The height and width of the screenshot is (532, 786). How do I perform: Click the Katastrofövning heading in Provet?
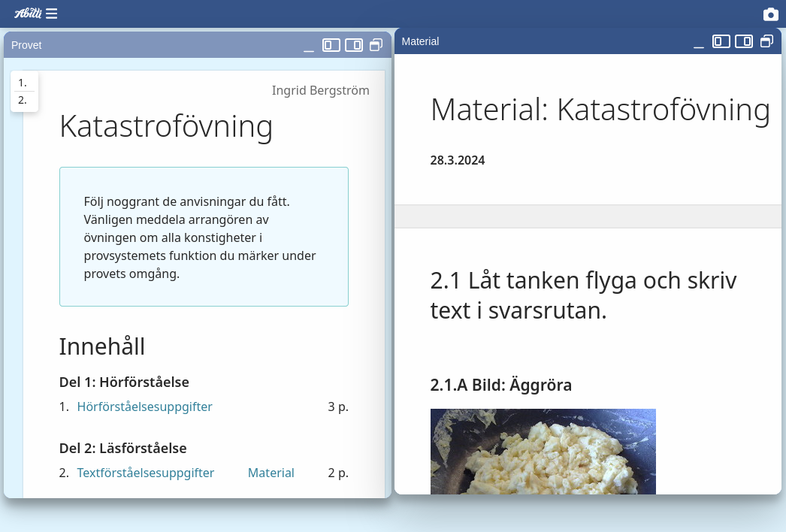pyautogui.click(x=166, y=125)
